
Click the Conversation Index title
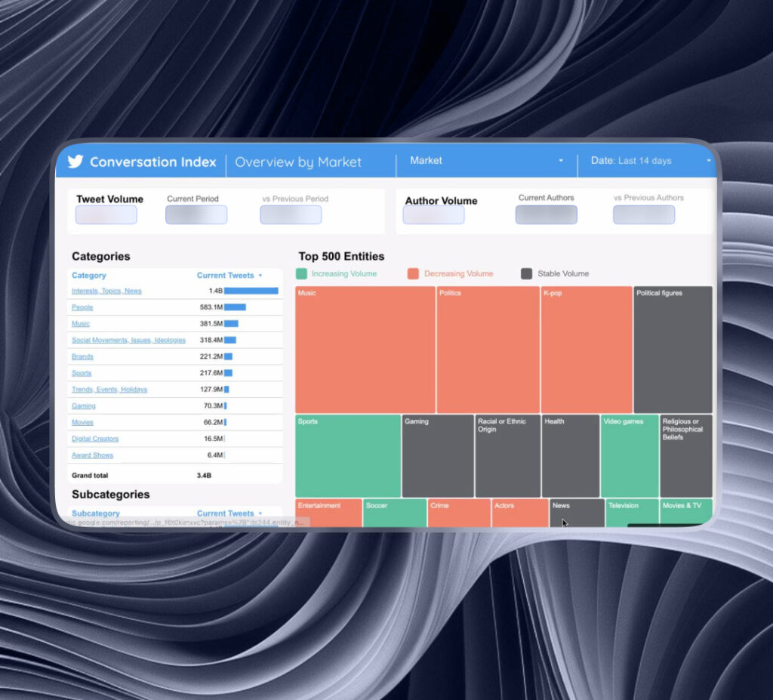tap(153, 162)
